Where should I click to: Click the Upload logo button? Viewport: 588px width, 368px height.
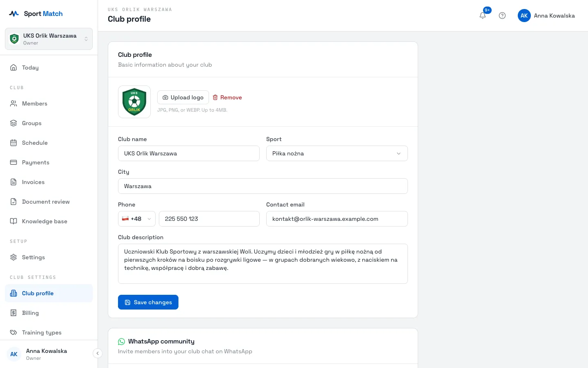(183, 97)
